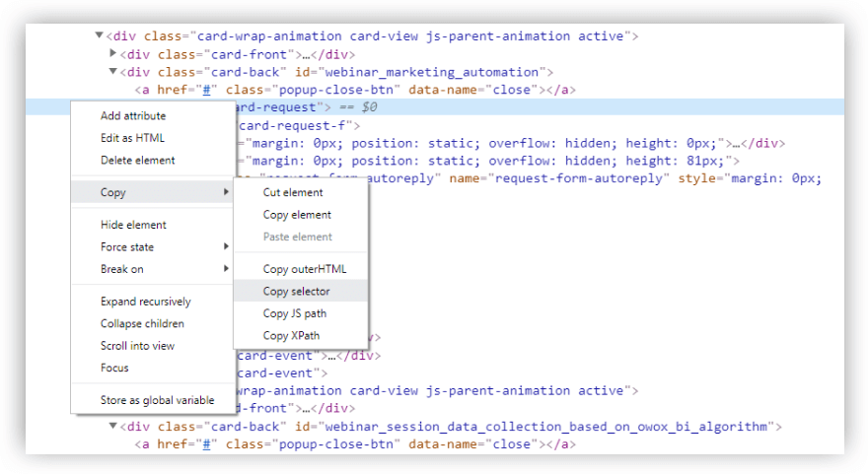Choose Hide element from context menu
This screenshot has width=868, height=474.
point(133,225)
